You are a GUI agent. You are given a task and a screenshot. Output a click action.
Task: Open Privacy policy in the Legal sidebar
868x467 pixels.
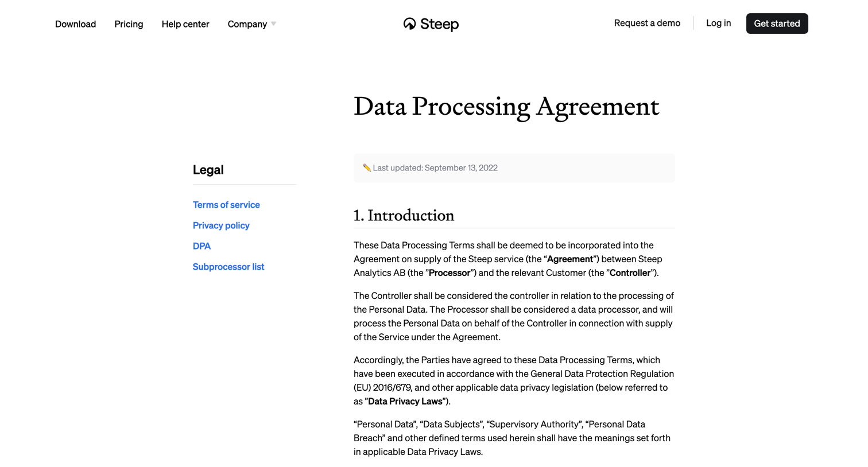tap(221, 225)
